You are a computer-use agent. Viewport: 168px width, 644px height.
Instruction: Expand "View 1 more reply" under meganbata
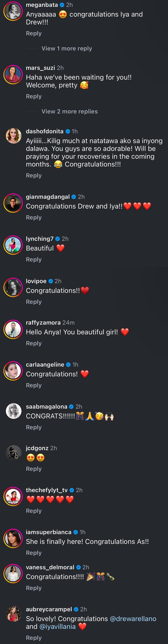tap(67, 49)
